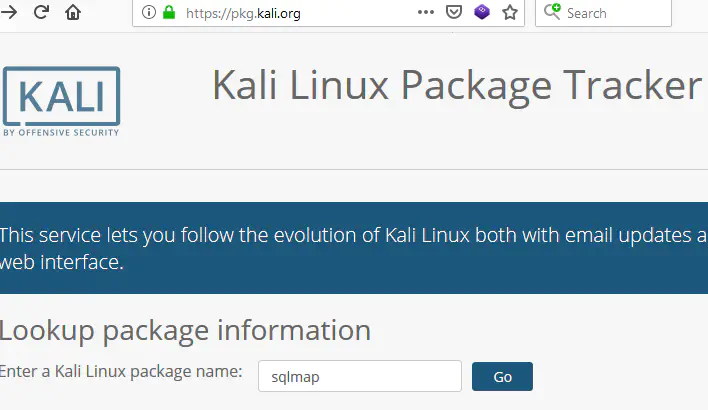The image size is (708, 410).
Task: Bookmark this page with the star
Action: coord(510,12)
